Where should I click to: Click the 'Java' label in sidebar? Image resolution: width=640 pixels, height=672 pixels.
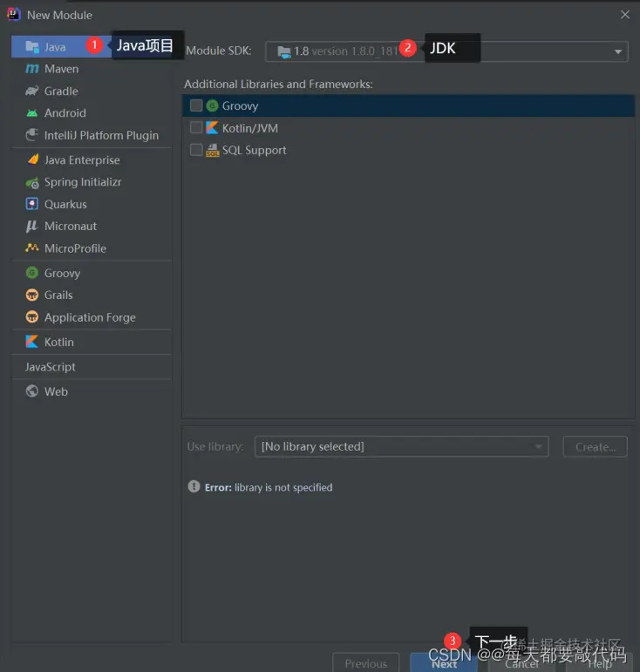(55, 47)
